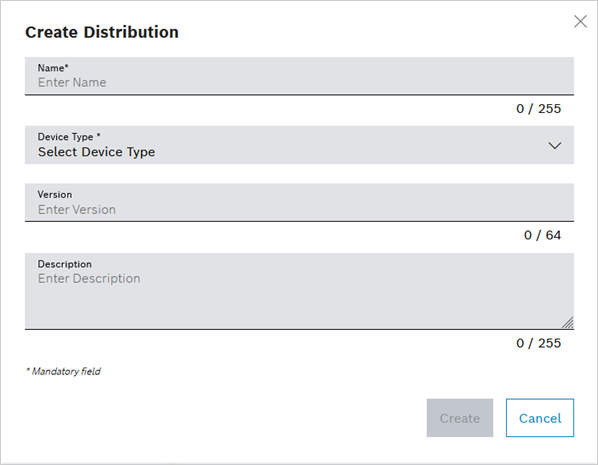Click the Version counter 0 / 64

pos(542,235)
